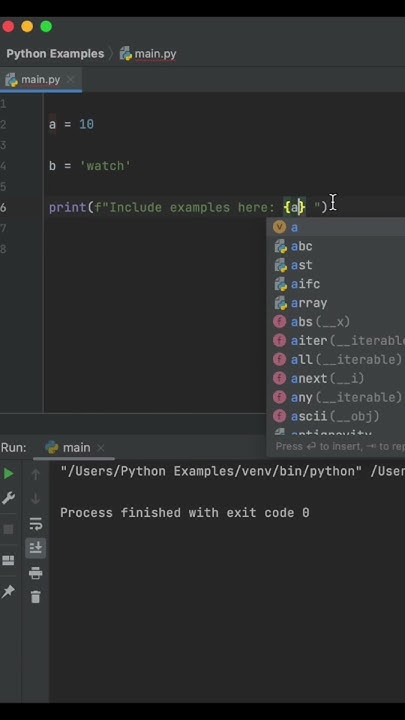Print the console output
Viewport: 405px width, 720px height.
tap(36, 573)
